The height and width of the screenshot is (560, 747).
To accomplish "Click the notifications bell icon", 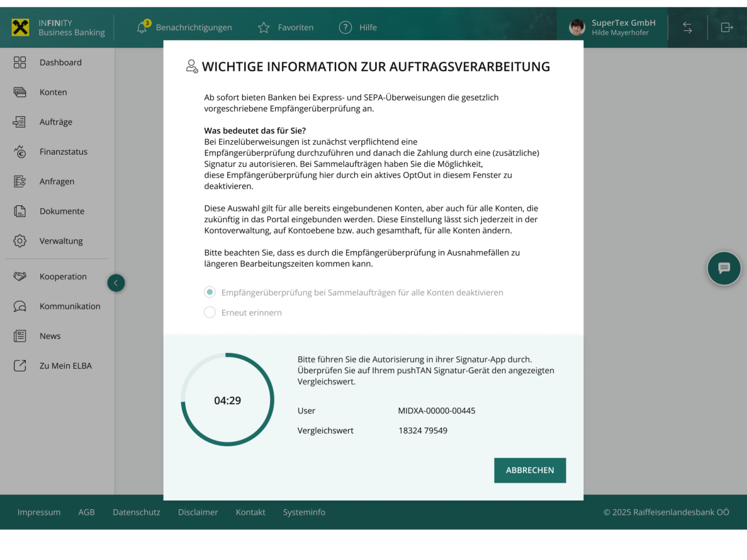I will [x=142, y=27].
